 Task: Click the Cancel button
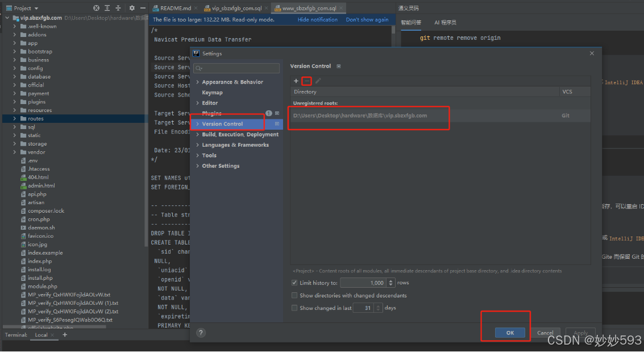[545, 333]
